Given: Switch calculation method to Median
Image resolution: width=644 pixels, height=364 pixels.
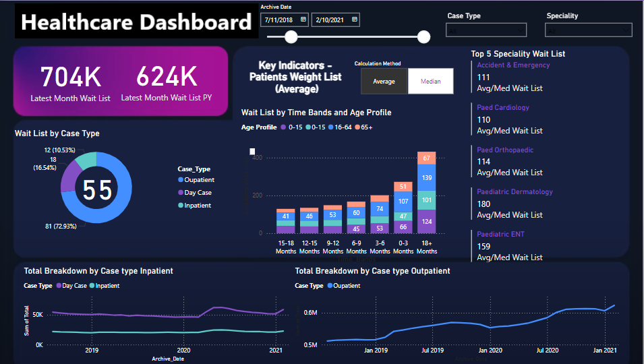Looking at the screenshot, I should [430, 82].
